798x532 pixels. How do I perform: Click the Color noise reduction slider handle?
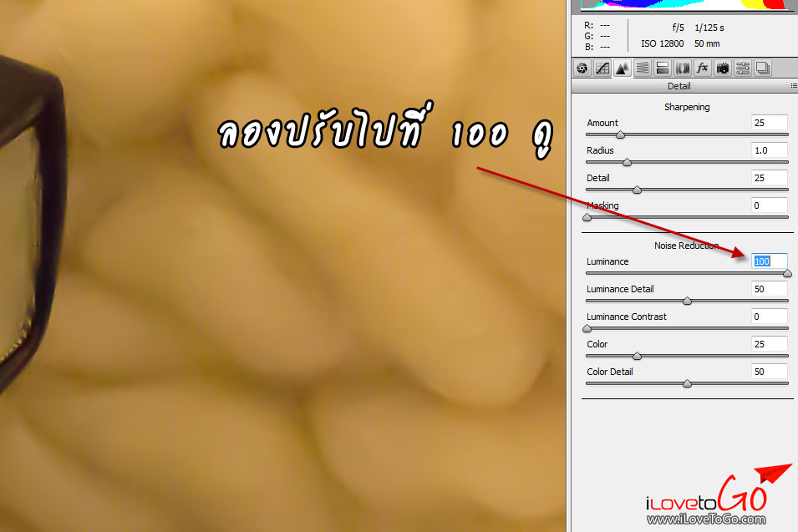pos(637,356)
